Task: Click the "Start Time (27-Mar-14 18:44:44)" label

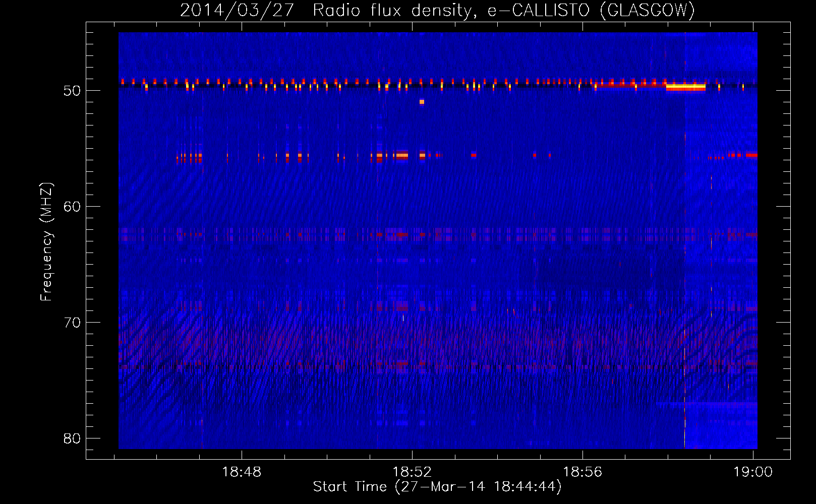Action: [437, 487]
